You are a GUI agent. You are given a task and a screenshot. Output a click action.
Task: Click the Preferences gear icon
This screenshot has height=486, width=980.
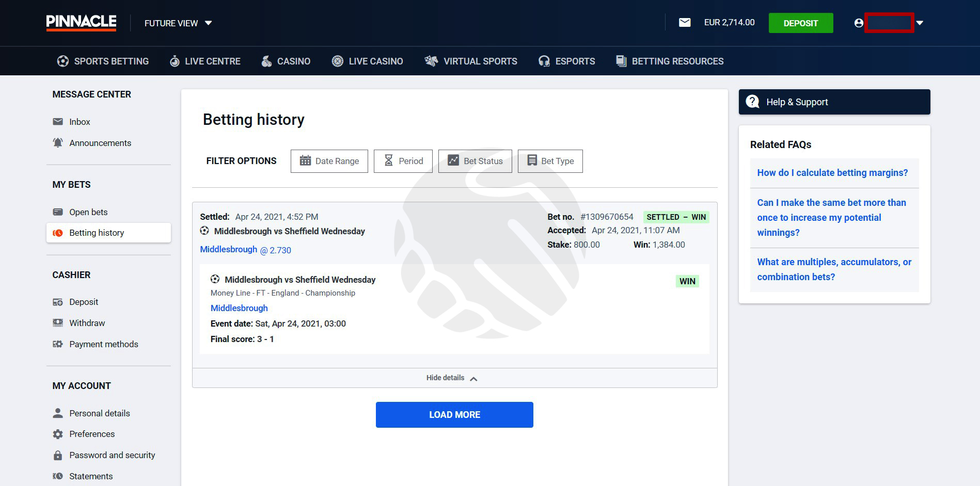coord(58,434)
